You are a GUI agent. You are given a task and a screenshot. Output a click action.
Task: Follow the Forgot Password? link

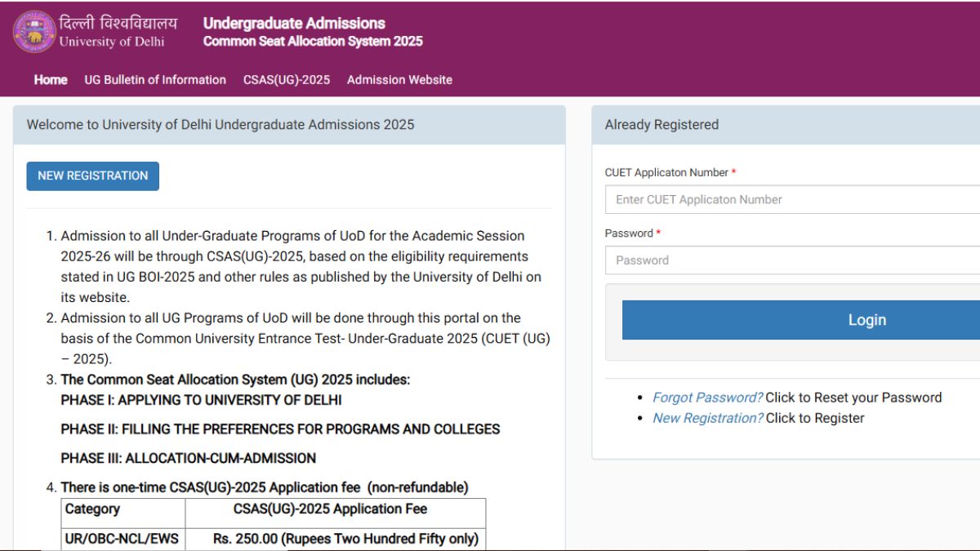[x=707, y=398]
